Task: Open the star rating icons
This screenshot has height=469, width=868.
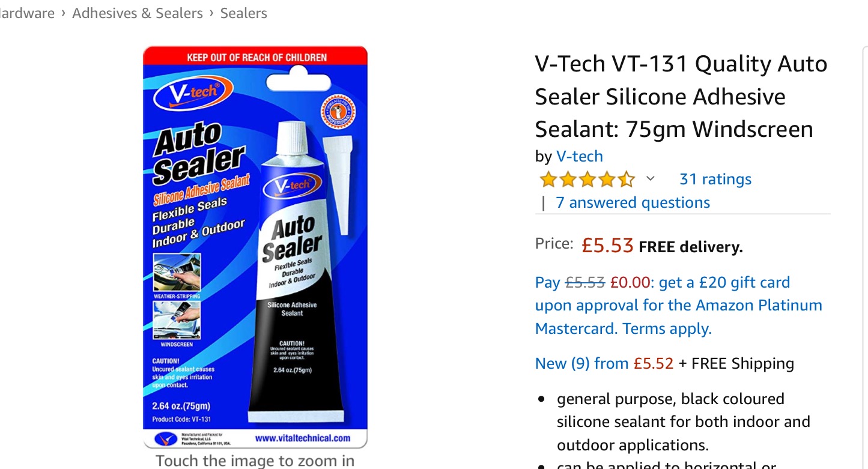Action: (587, 180)
